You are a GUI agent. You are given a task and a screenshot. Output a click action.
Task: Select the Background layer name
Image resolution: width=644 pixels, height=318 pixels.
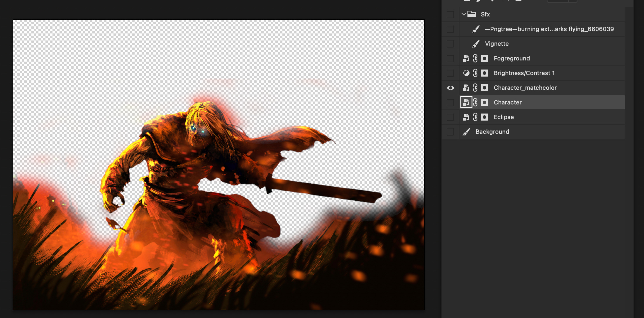[492, 132]
